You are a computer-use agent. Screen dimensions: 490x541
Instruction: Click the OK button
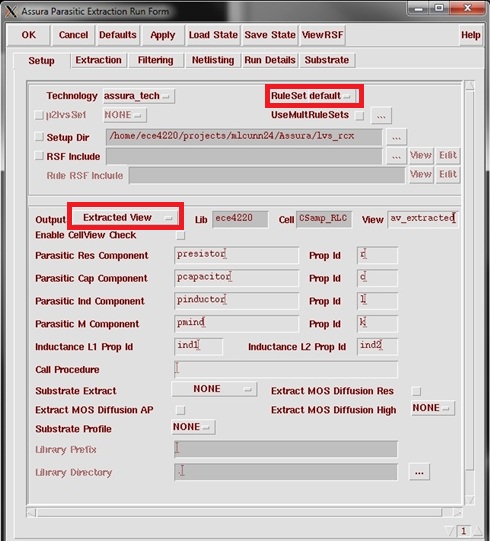point(29,35)
